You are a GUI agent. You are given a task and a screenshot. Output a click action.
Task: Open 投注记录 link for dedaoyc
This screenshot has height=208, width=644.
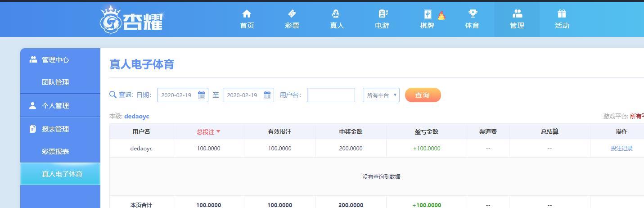(621, 149)
